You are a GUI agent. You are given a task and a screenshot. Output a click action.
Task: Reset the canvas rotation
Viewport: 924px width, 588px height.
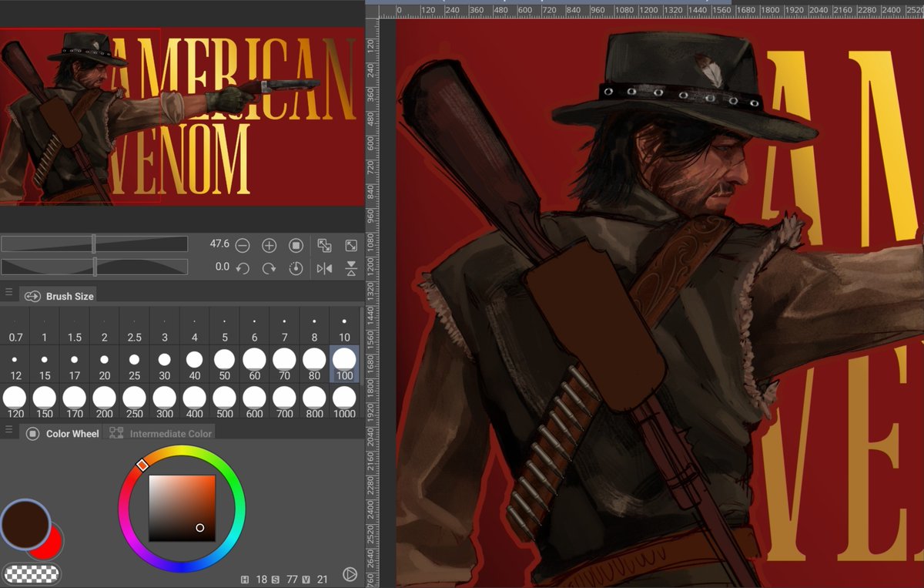(296, 268)
